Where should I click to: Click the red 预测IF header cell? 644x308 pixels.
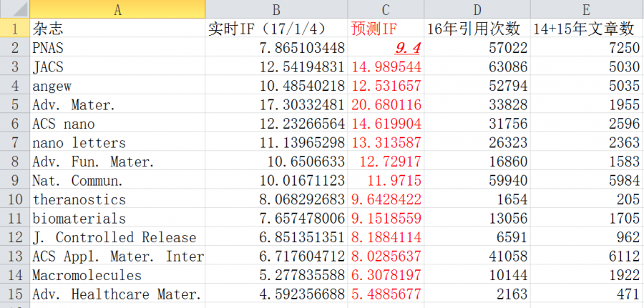[386, 29]
